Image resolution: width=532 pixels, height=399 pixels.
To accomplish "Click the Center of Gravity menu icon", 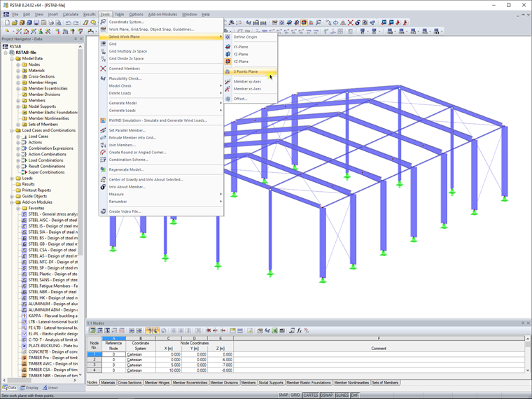I will (103, 179).
